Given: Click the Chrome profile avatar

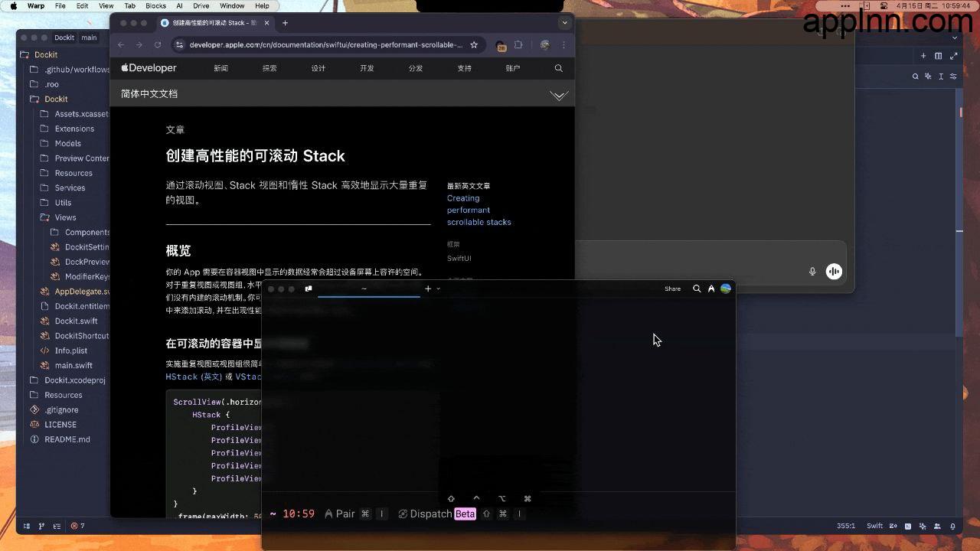Looking at the screenshot, I should click(544, 45).
